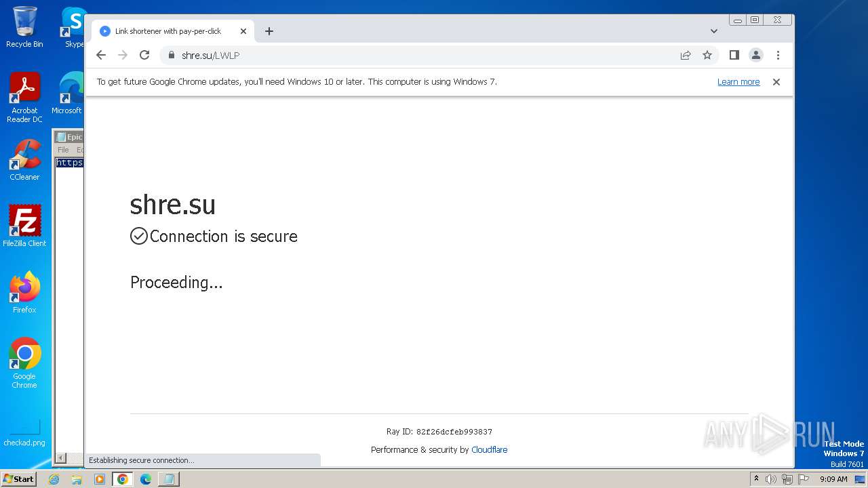868x488 pixels.
Task: Open Recycle Bin on desktop
Action: [x=24, y=27]
